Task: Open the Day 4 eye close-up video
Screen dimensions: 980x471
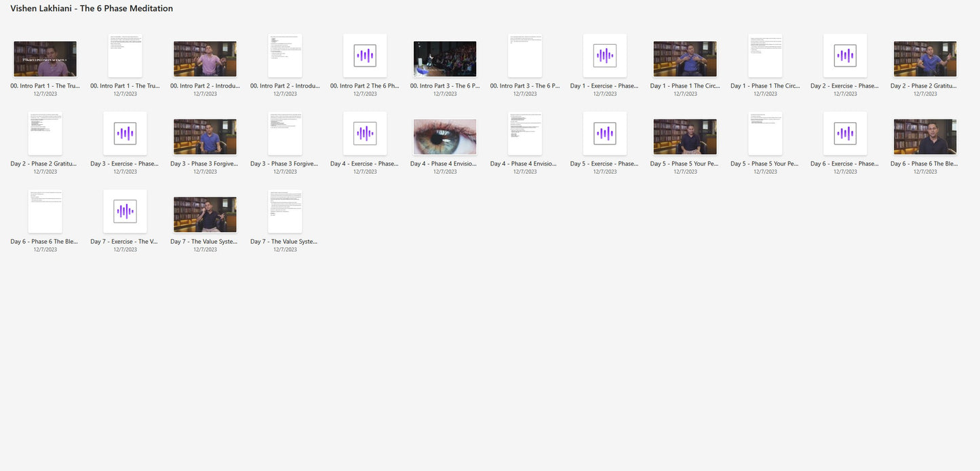Action: click(x=445, y=137)
